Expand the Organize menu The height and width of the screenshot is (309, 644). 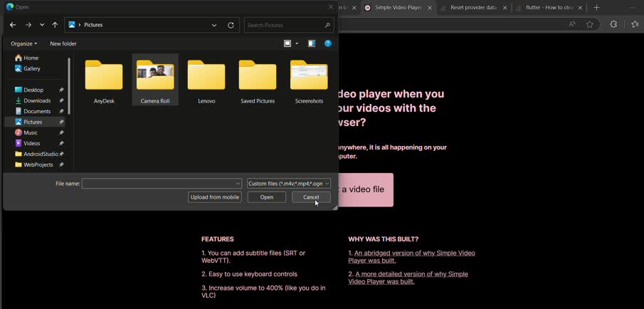[x=23, y=43]
